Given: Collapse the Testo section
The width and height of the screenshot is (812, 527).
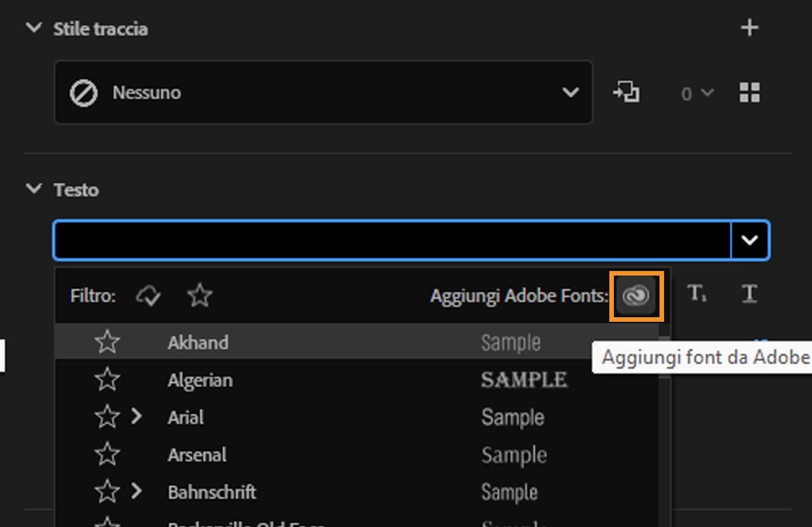Looking at the screenshot, I should click(x=34, y=189).
